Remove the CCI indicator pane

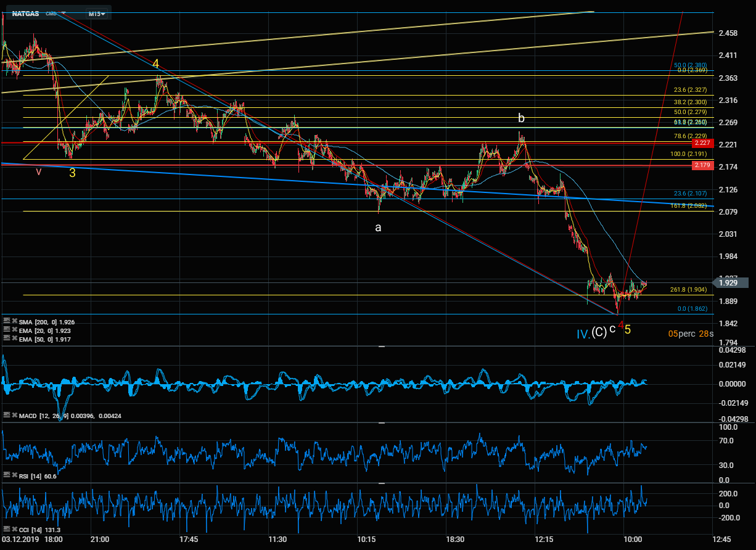coord(14,529)
